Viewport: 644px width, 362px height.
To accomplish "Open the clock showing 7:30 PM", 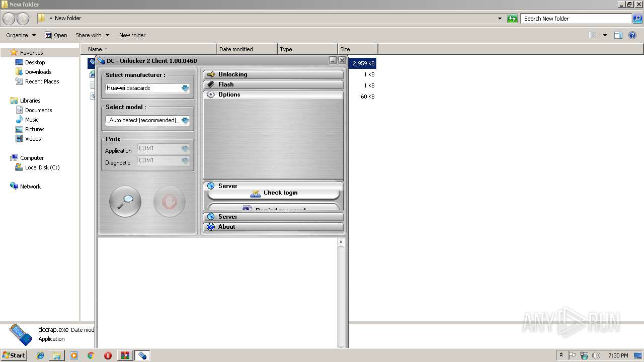I will coord(618,355).
